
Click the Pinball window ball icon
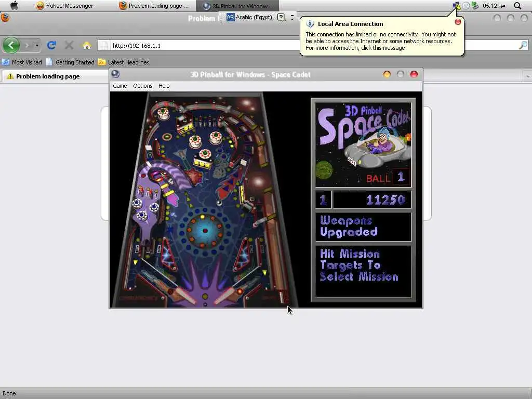tap(115, 74)
